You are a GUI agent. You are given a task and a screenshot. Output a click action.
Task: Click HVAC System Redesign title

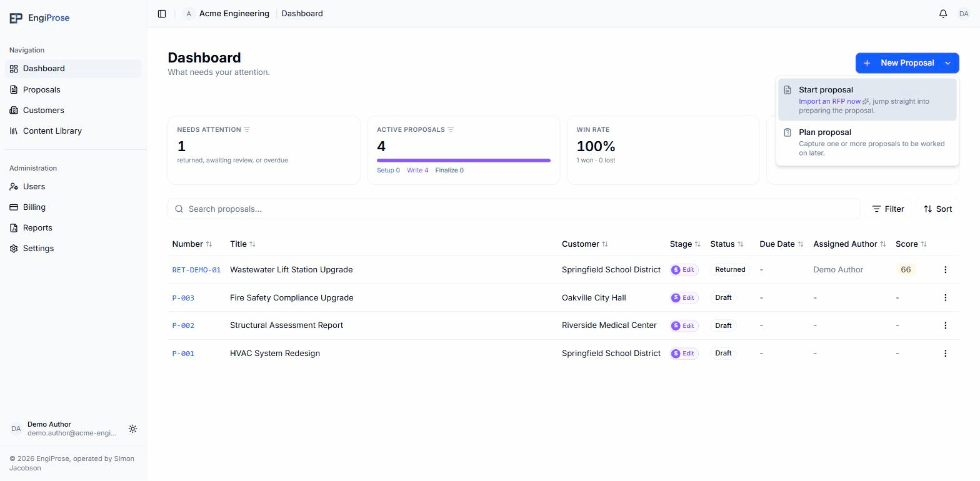pyautogui.click(x=275, y=354)
